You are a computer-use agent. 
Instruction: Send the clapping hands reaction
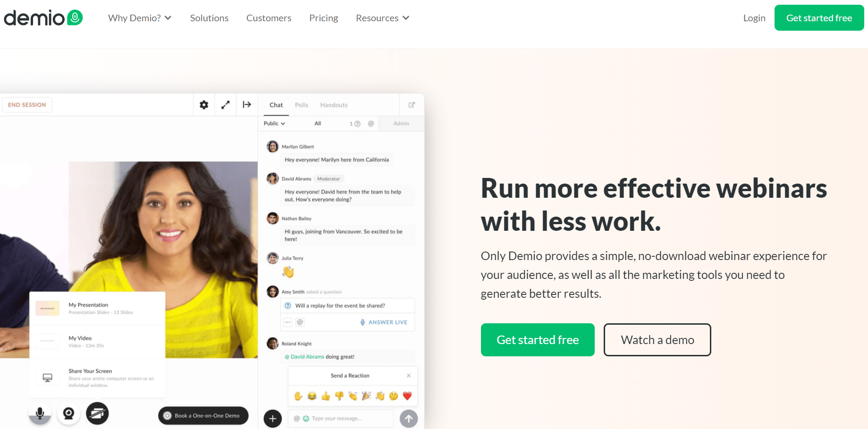pyautogui.click(x=353, y=396)
